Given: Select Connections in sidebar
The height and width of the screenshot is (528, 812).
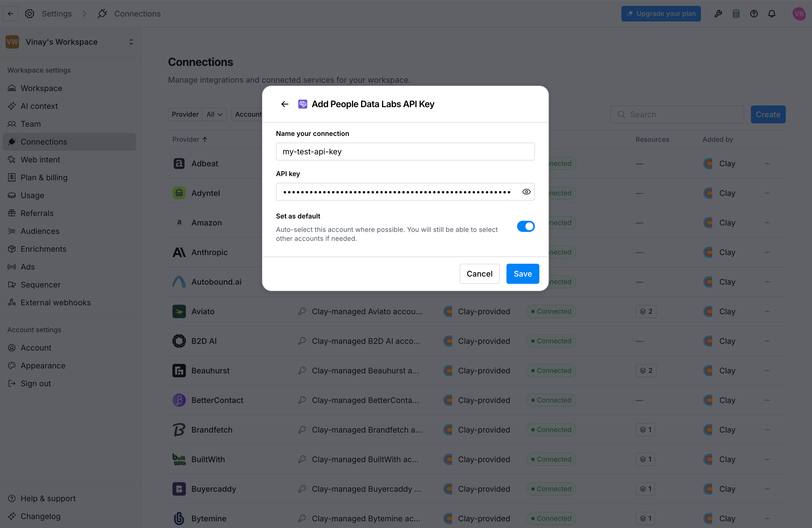Looking at the screenshot, I should click(69, 142).
